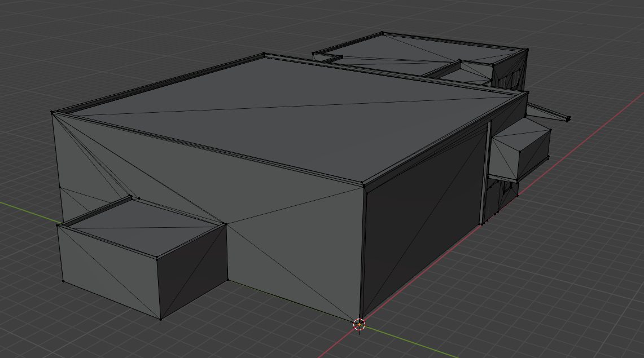Select the top front corner vertex of the small annex box
Image resolution: width=644 pixels, height=358 pixels.
click(157, 258)
